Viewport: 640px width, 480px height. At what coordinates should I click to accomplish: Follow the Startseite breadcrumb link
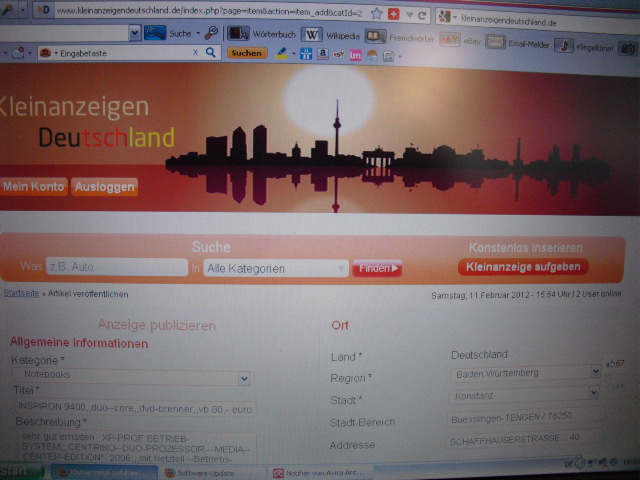click(21, 294)
